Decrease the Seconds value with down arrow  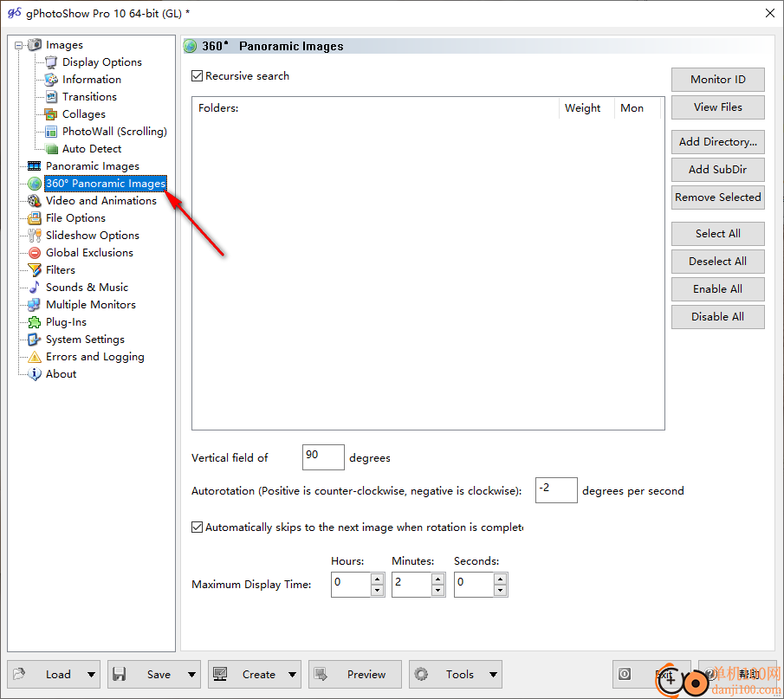[x=500, y=591]
